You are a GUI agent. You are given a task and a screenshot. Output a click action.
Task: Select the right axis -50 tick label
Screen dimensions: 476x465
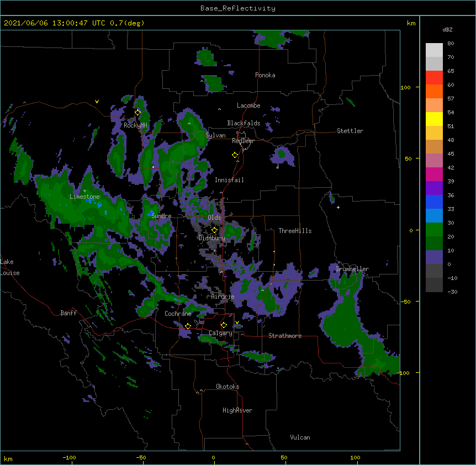405,302
